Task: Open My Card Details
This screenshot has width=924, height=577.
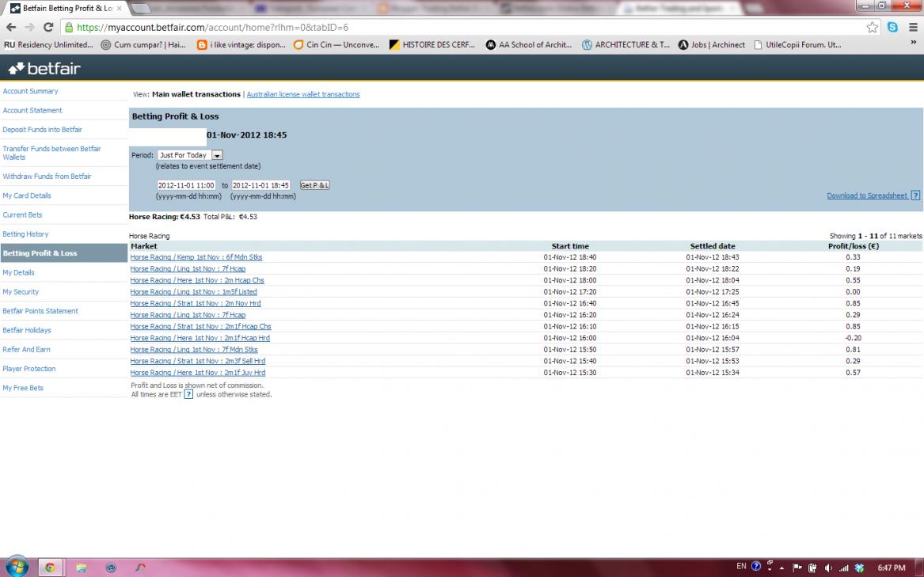Action: pos(27,195)
